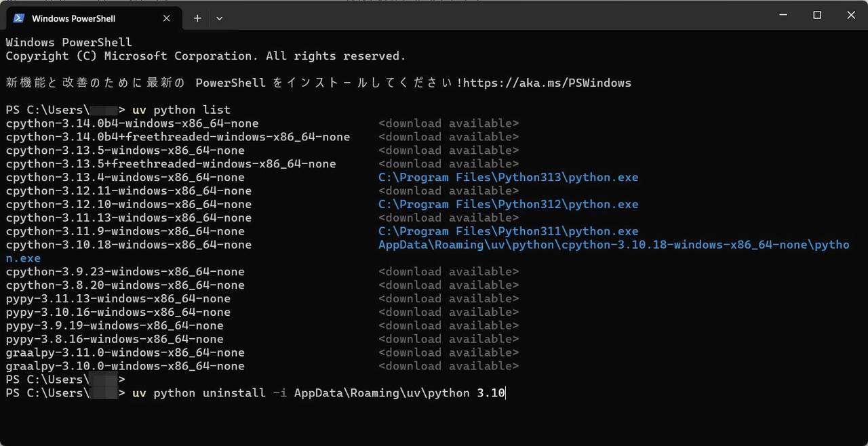Click the entry "cpython-3.8.20-windows-x86_64-none"

tap(125, 285)
